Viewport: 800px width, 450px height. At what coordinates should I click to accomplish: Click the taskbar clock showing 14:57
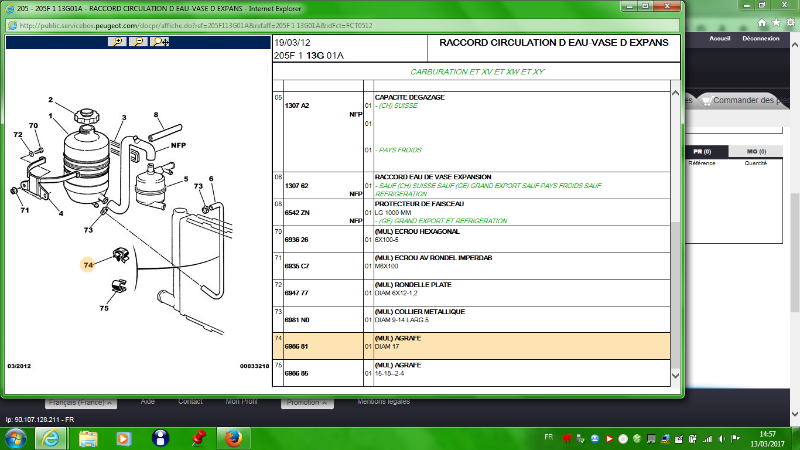click(x=767, y=439)
